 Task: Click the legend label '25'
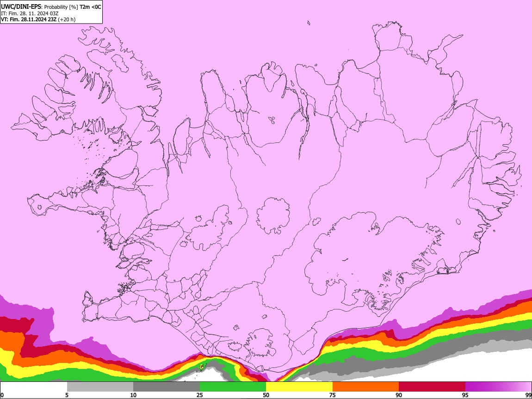(x=200, y=395)
